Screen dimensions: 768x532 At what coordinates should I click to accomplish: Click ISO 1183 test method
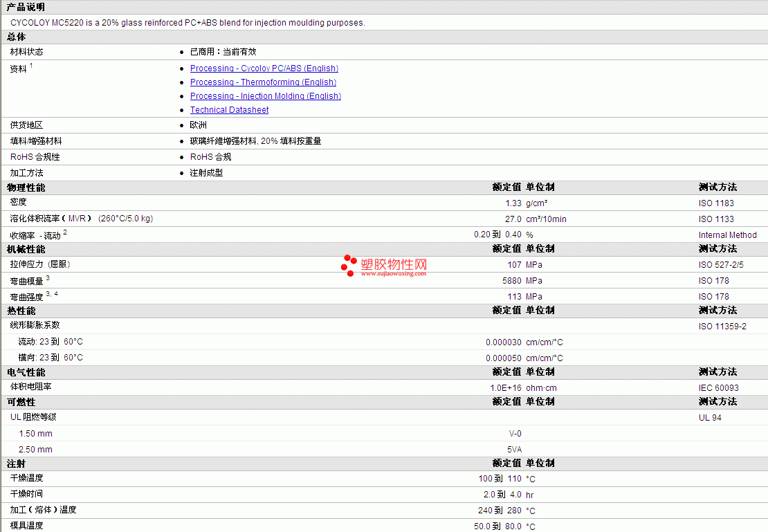point(716,203)
